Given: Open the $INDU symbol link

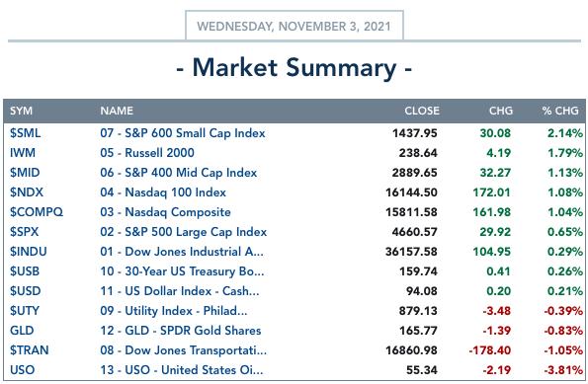Looking at the screenshot, I should [x=28, y=252].
